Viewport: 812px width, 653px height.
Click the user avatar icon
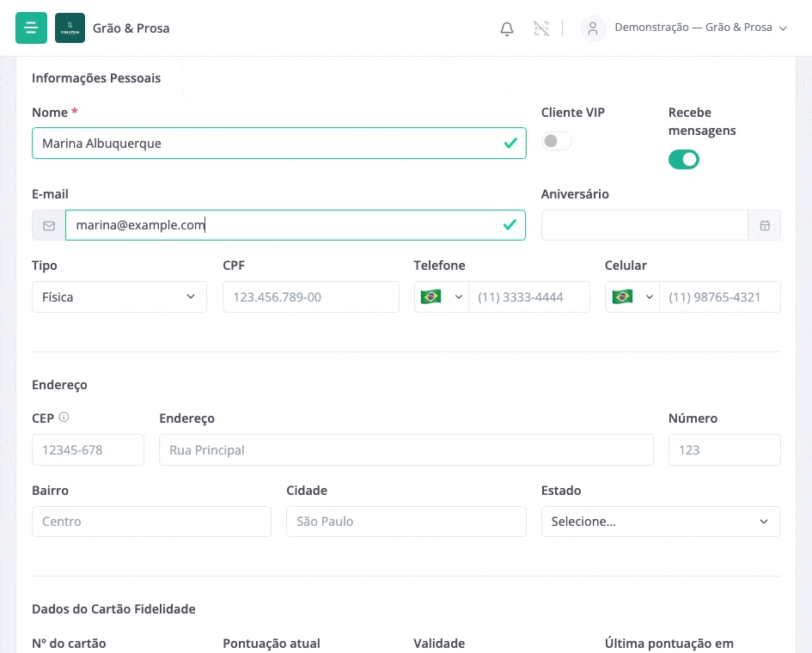(593, 28)
